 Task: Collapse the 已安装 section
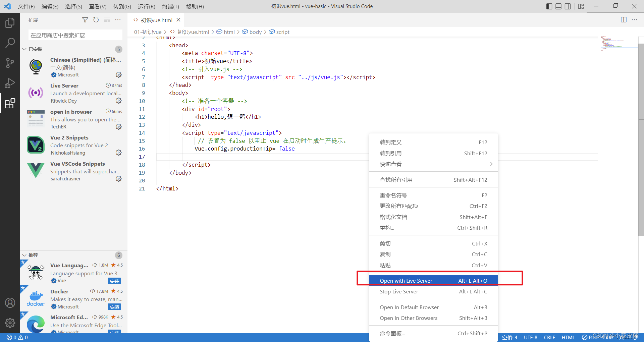tap(24, 49)
